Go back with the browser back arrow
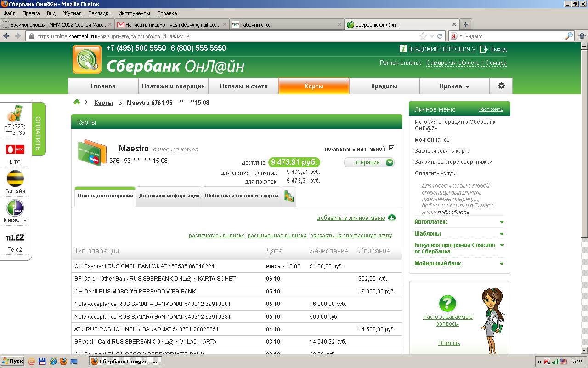This screenshot has height=368, width=588. pyautogui.click(x=7, y=36)
